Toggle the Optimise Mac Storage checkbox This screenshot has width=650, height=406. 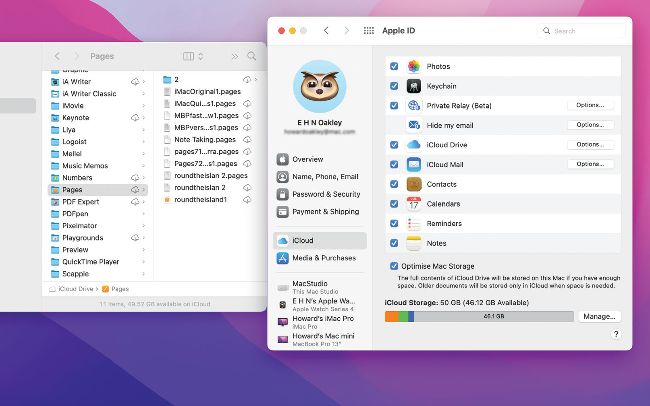click(x=394, y=266)
